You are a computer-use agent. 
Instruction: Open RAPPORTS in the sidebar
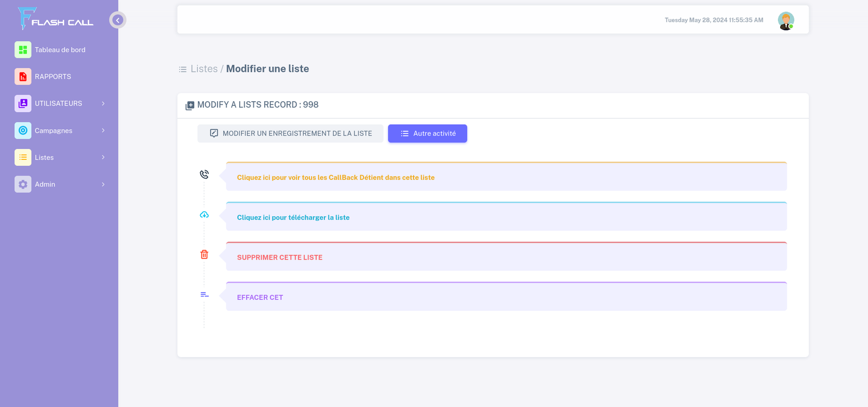tap(53, 77)
